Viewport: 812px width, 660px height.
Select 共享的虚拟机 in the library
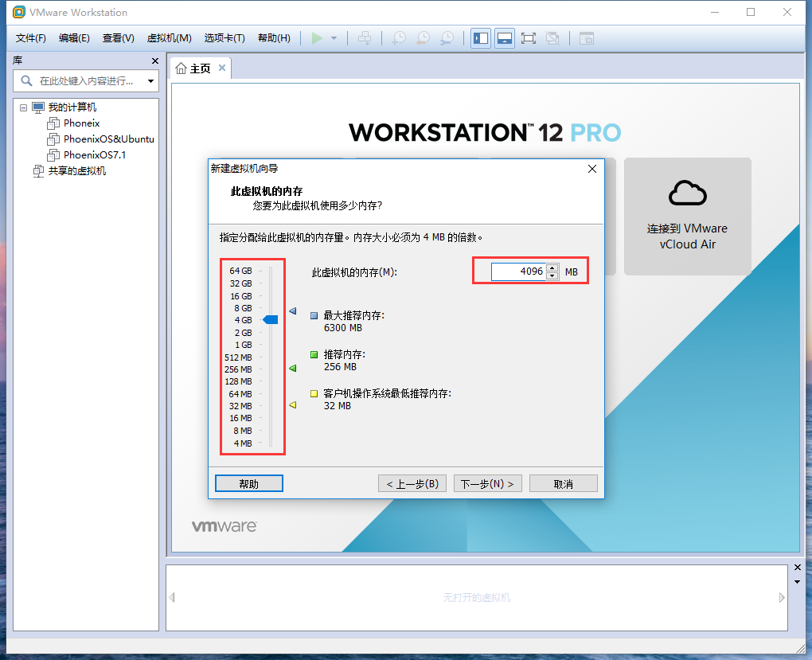coord(76,171)
